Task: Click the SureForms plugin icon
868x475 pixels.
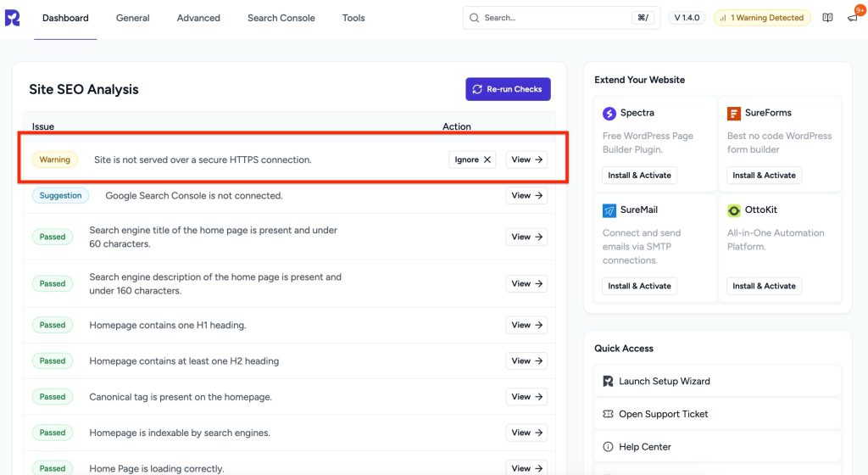Action: click(734, 114)
